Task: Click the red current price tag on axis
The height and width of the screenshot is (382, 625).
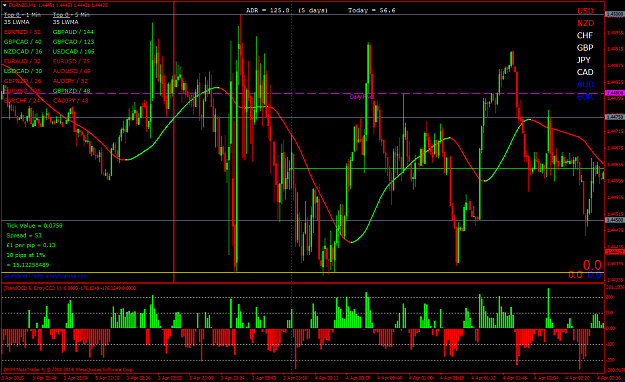Action: [x=615, y=252]
